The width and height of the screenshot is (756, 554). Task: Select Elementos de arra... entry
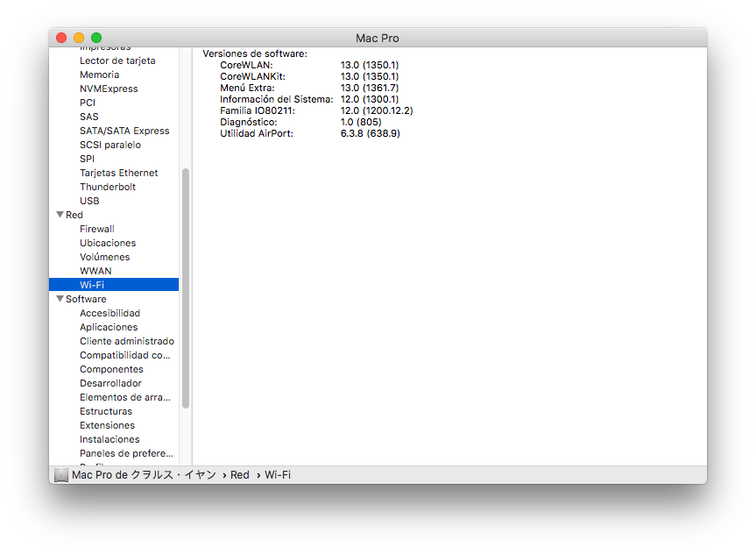click(x=125, y=397)
